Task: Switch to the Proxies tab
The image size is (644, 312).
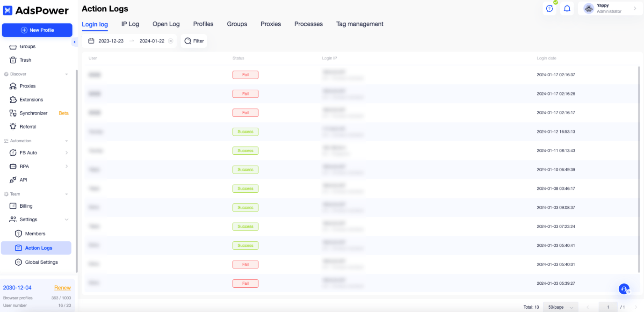Action: coord(271,24)
